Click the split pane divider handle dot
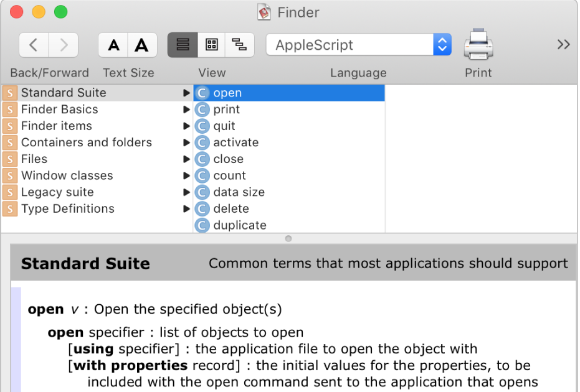The image size is (580, 392). (x=288, y=239)
